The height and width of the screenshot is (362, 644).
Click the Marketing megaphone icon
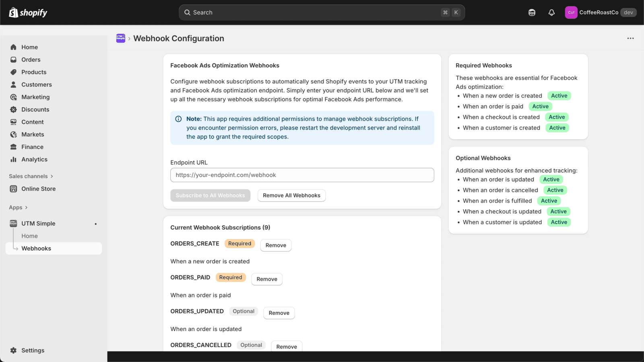[x=14, y=97]
